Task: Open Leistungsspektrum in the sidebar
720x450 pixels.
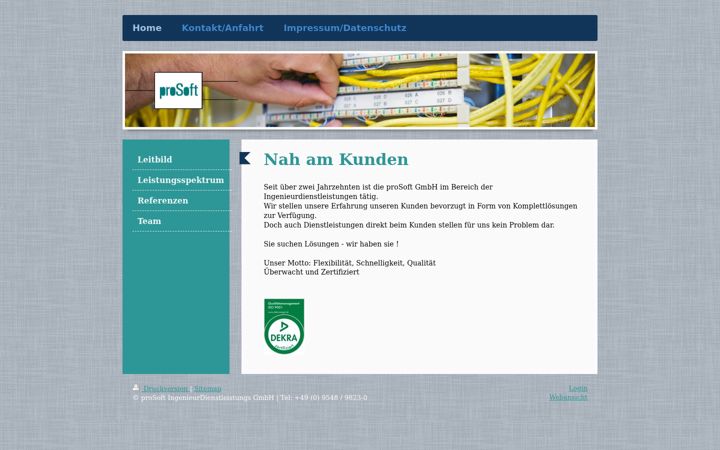Action: 181,180
